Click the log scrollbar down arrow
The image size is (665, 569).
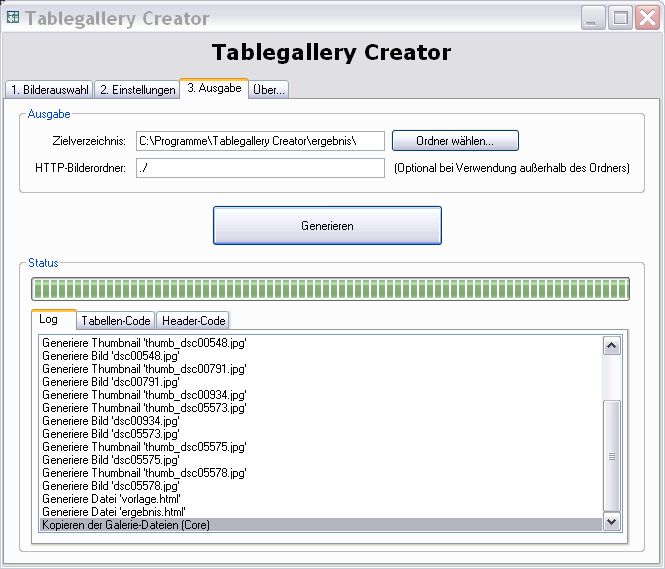(x=612, y=522)
